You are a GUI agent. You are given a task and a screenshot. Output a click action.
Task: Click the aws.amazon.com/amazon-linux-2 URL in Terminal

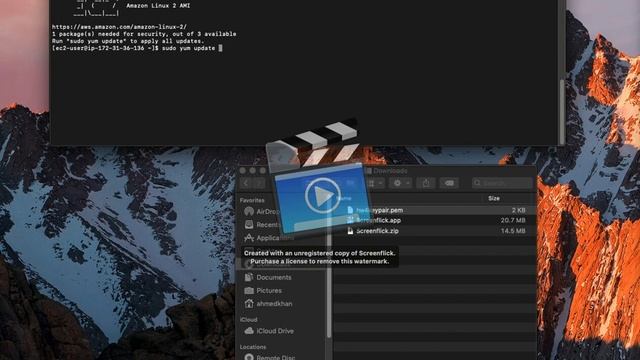coord(119,27)
